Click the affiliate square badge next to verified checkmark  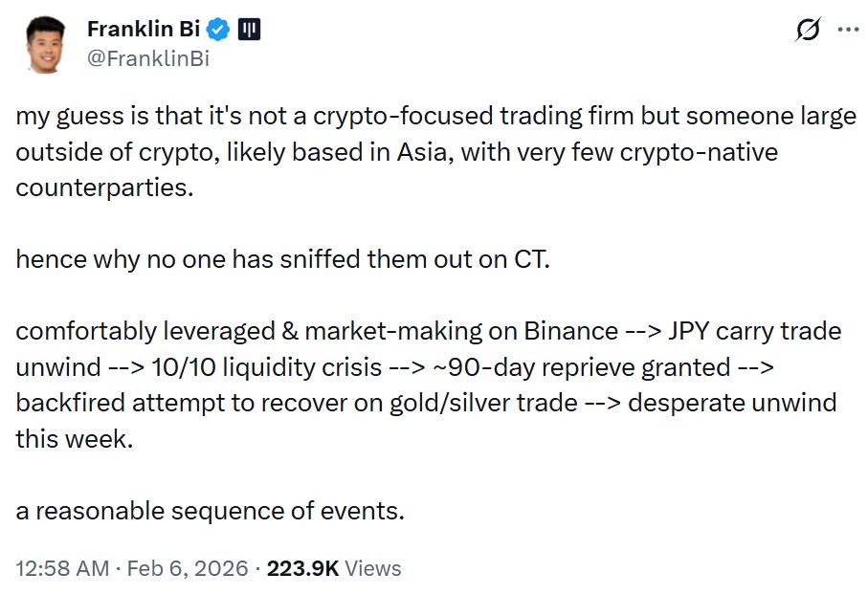point(248,30)
